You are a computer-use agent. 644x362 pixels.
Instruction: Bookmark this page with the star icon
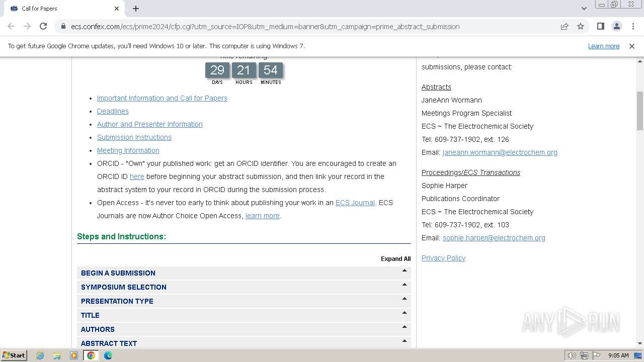click(x=581, y=26)
